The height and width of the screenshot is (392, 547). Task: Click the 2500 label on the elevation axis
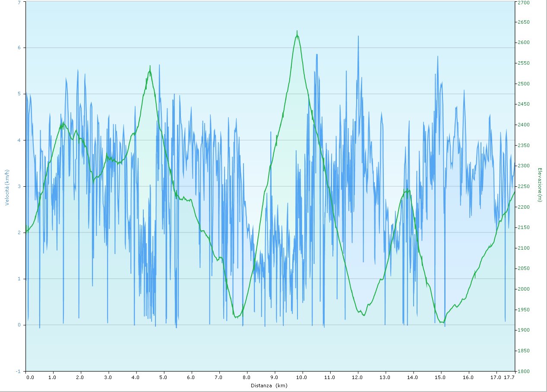(524, 84)
